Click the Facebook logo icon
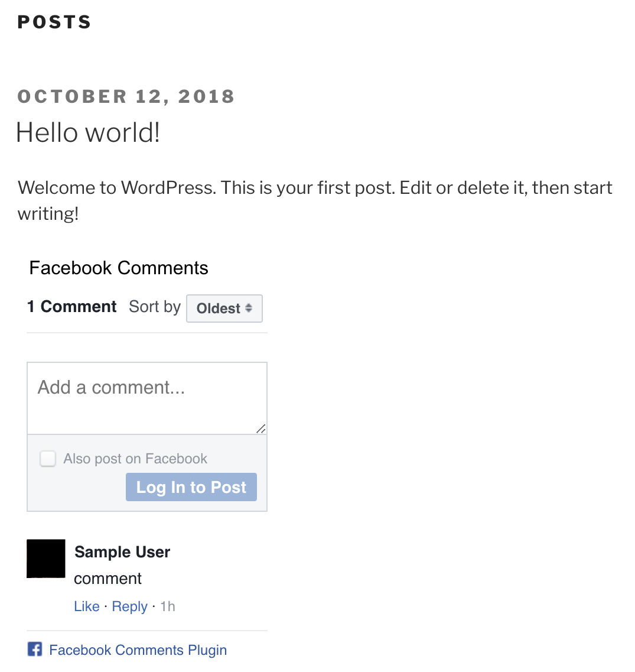This screenshot has width=635, height=672. tap(35, 649)
